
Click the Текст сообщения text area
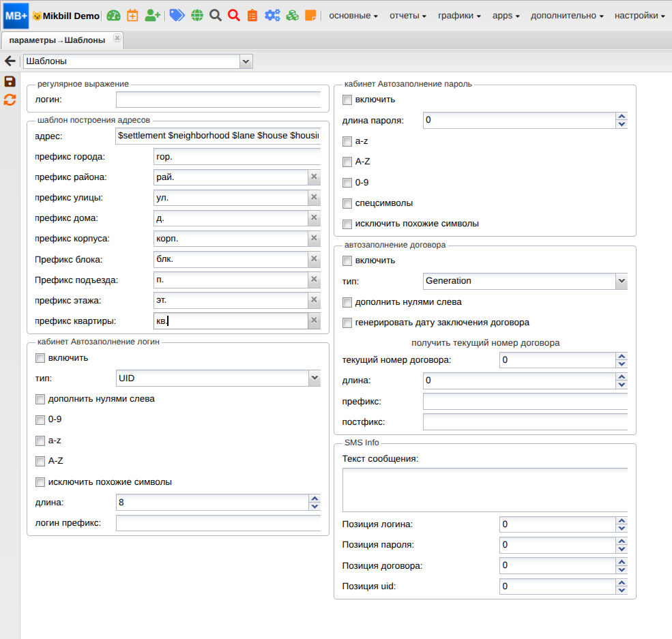(x=484, y=490)
